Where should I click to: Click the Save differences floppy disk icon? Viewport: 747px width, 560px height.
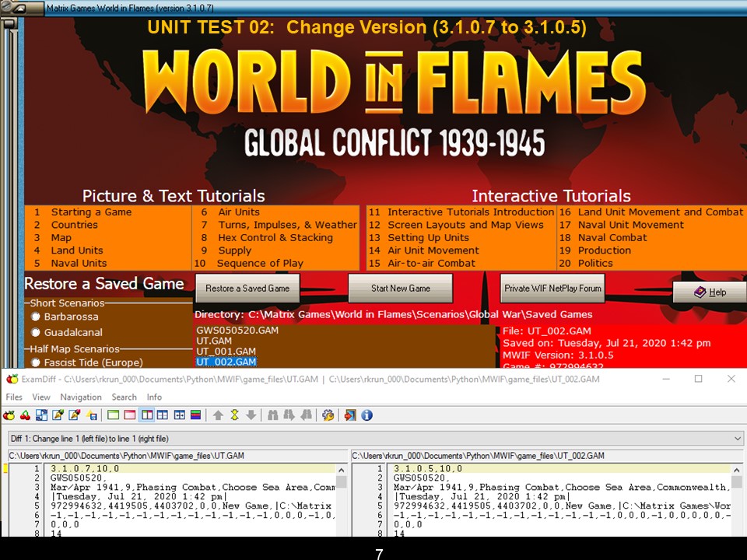[x=92, y=415]
